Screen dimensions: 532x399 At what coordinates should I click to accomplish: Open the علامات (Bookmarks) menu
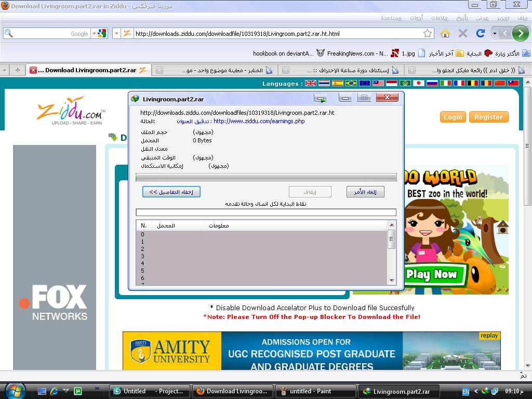[440, 18]
